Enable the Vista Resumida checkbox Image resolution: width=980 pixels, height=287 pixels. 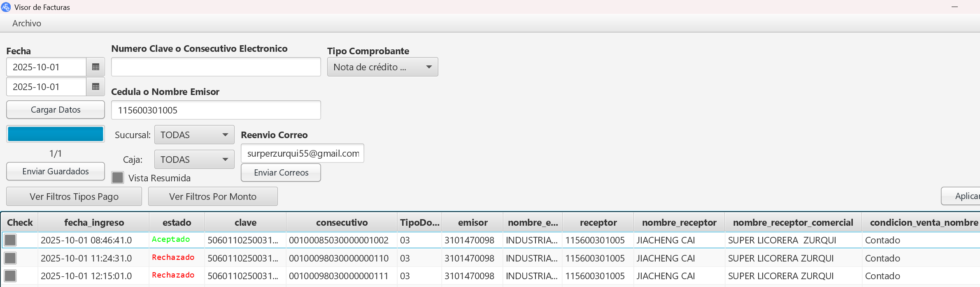pos(118,178)
